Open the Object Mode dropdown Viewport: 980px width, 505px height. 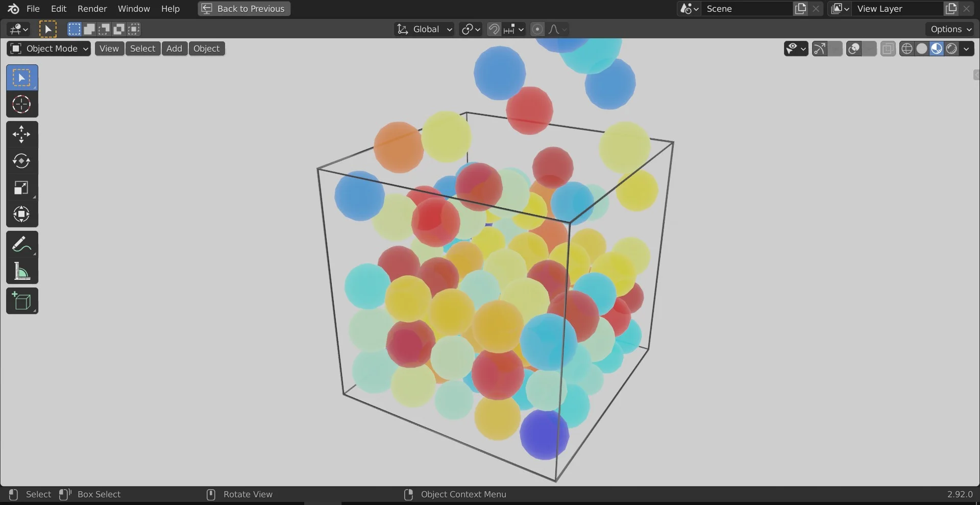(49, 49)
